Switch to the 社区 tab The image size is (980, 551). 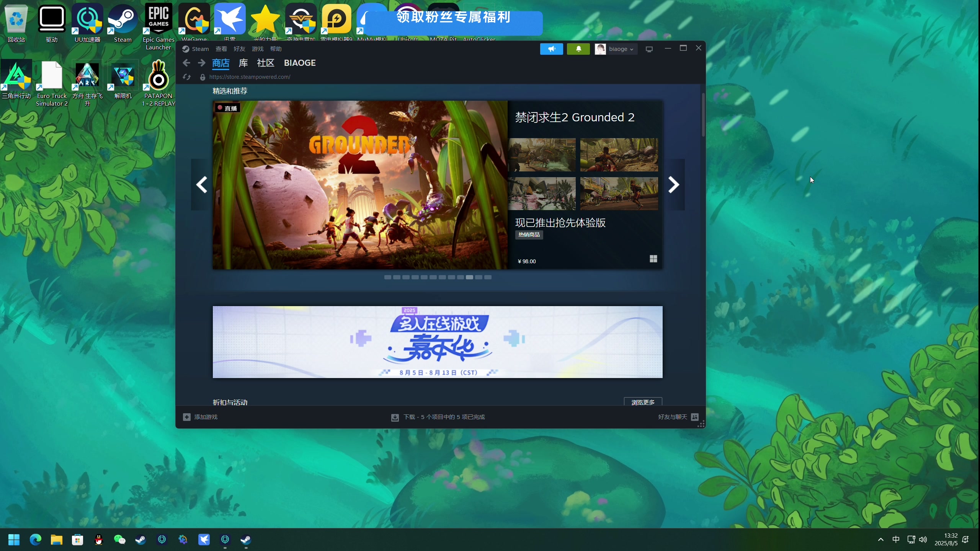coord(266,63)
